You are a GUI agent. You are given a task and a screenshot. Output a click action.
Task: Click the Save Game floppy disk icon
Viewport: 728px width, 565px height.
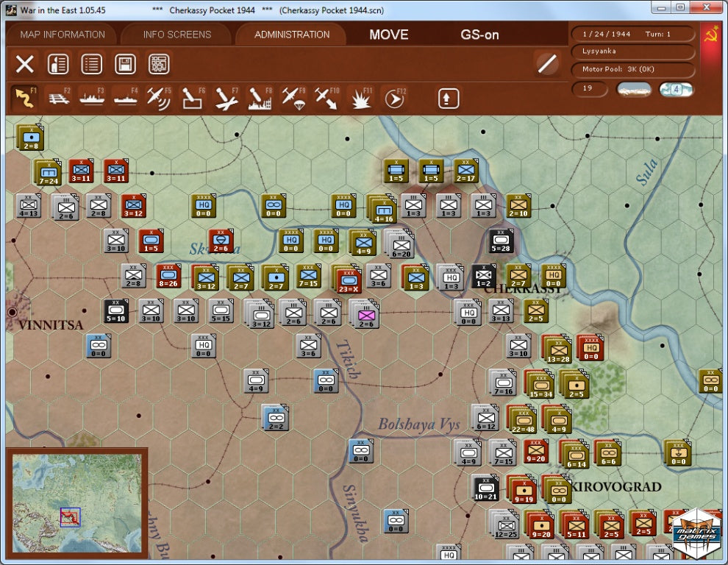125,64
